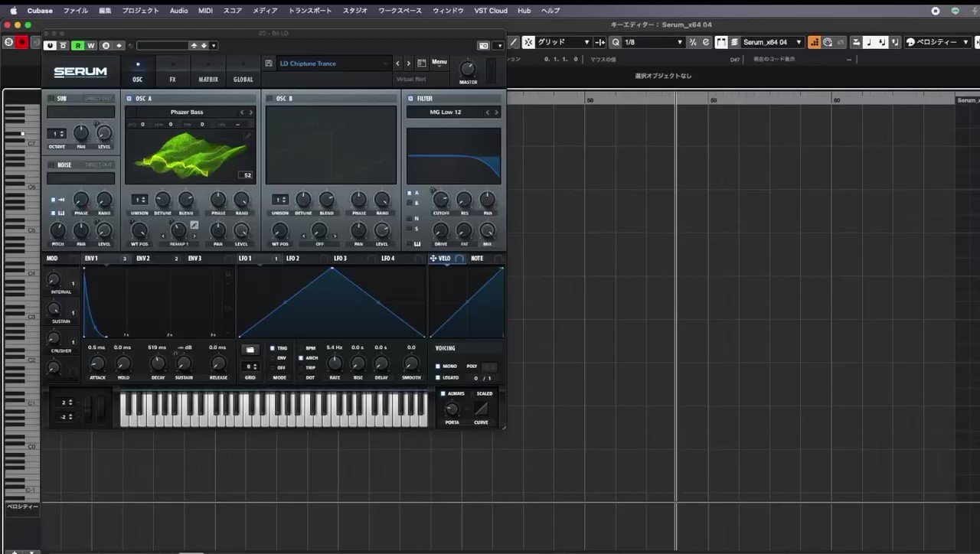980x554 pixels.
Task: Open the MIDI menu in menu bar
Action: click(x=205, y=11)
